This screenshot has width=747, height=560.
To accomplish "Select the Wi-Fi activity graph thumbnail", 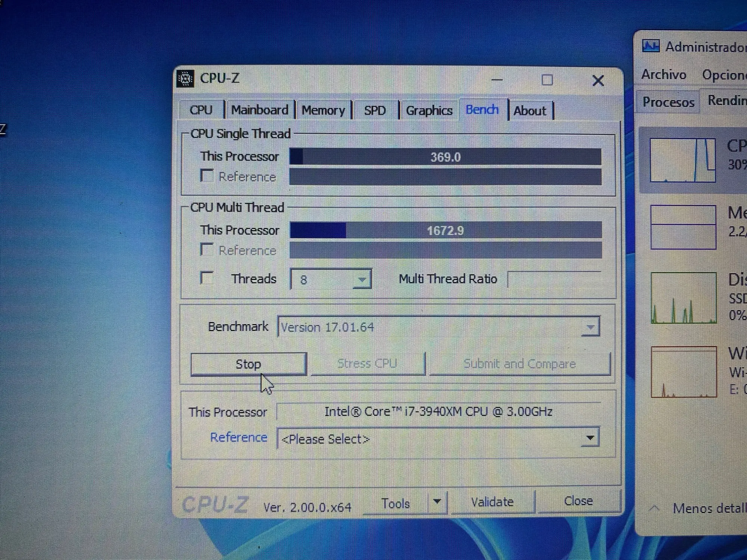I will [x=684, y=372].
